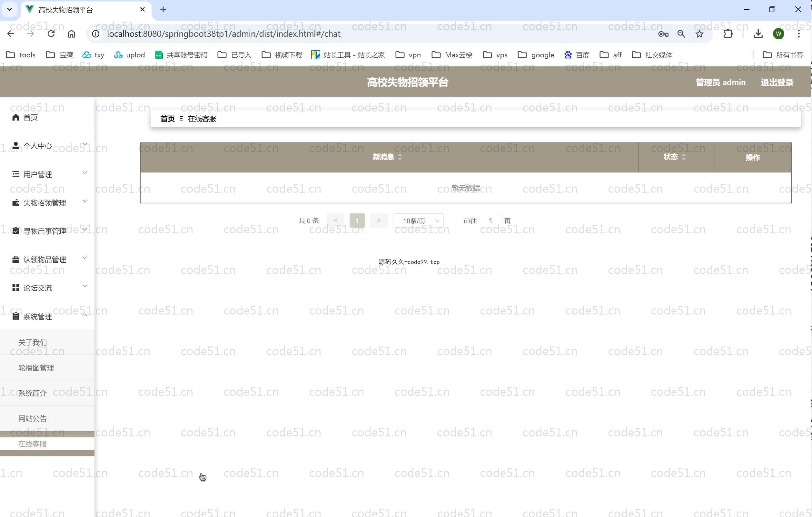Click the browser forward arrow
This screenshot has width=812, height=517.
point(31,34)
